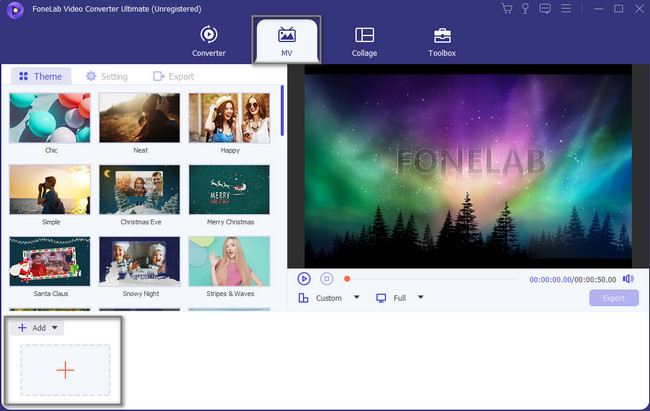Apply the Merry Christmas theme
Viewport: 650px width, 411px height.
click(x=229, y=190)
